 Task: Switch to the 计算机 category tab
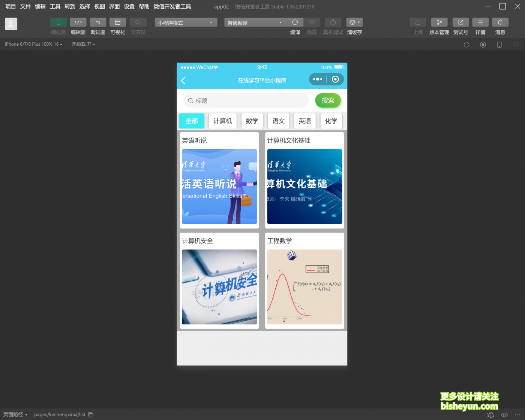click(222, 121)
